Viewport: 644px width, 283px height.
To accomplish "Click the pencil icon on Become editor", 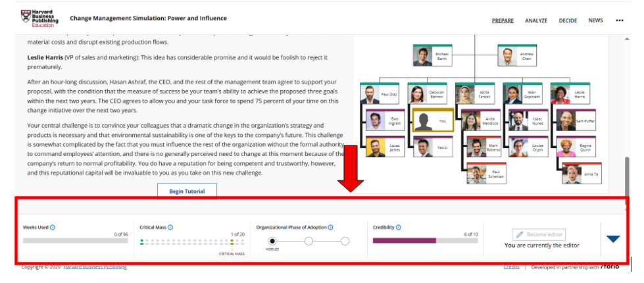I will (519, 234).
